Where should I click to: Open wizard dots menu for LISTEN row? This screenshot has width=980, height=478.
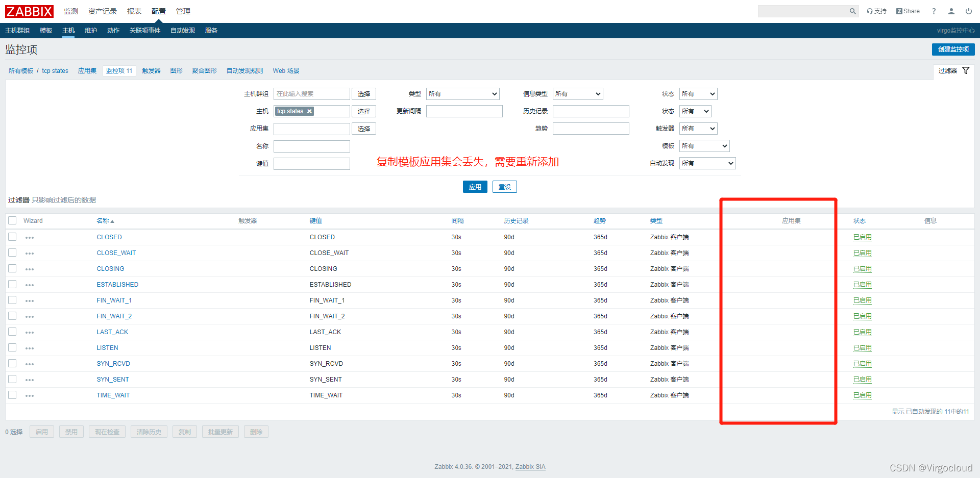coord(30,348)
